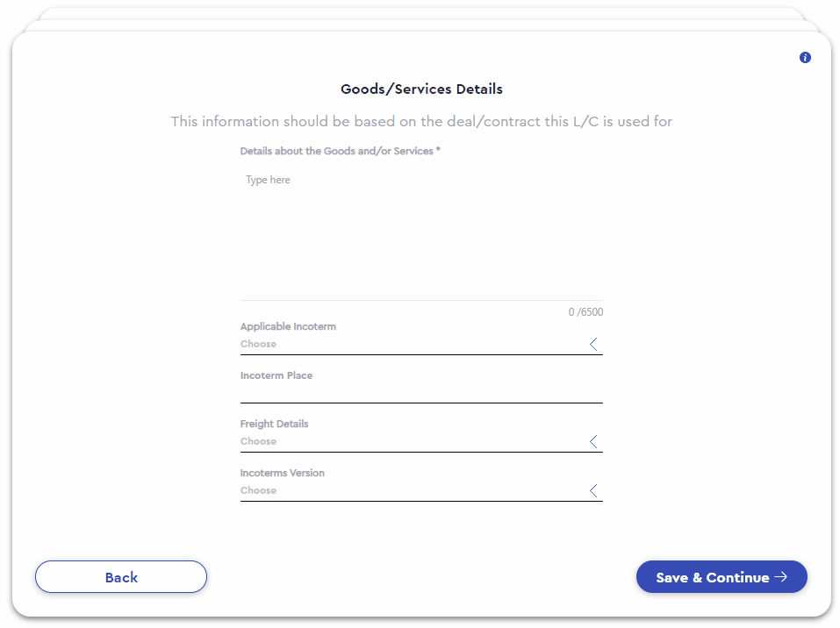Select 'Choose' placeholder under Freight Details
Image resolution: width=840 pixels, height=628 pixels.
(x=258, y=442)
